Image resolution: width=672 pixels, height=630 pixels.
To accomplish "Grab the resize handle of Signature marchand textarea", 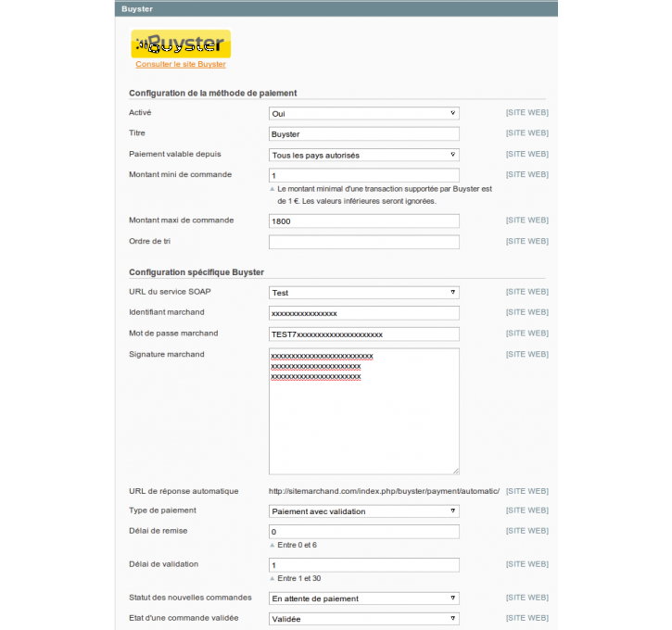I will [x=456, y=471].
